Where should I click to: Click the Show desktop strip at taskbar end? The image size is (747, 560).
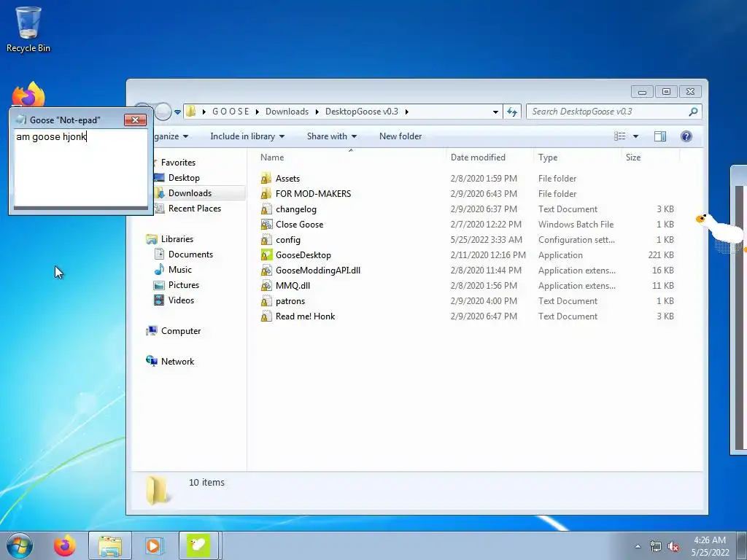pyautogui.click(x=743, y=545)
